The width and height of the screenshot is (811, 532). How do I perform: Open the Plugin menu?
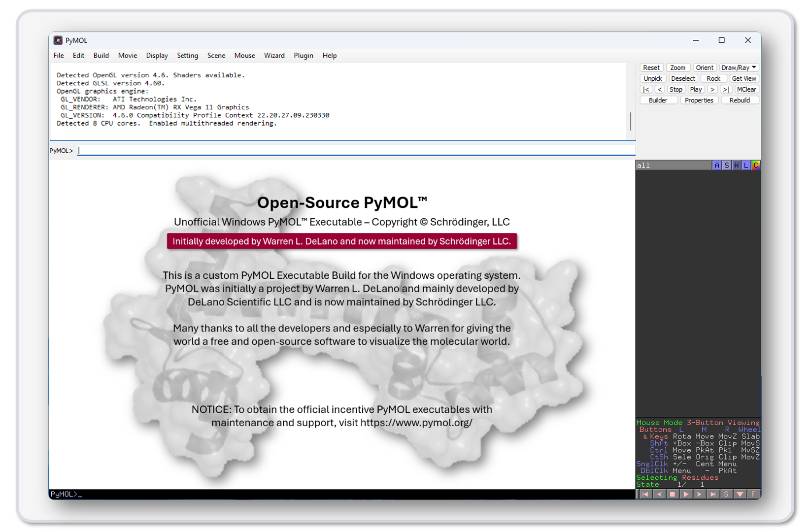(304, 56)
